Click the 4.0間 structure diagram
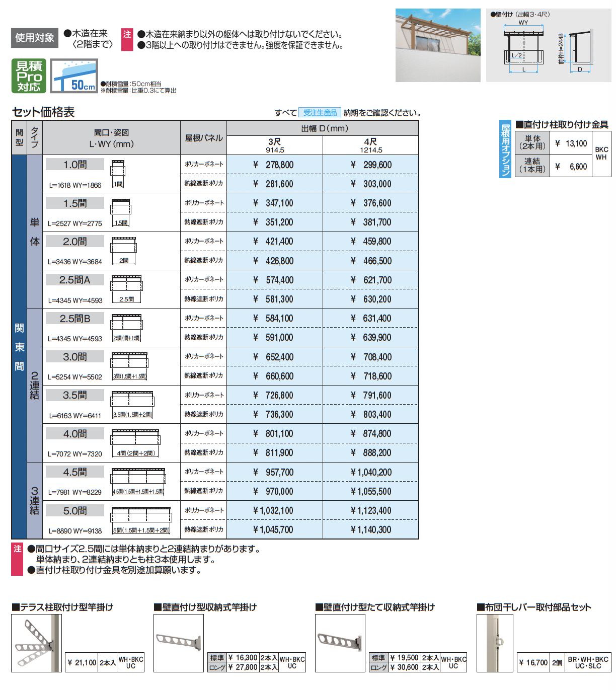This screenshot has height=691, width=616. tap(136, 443)
